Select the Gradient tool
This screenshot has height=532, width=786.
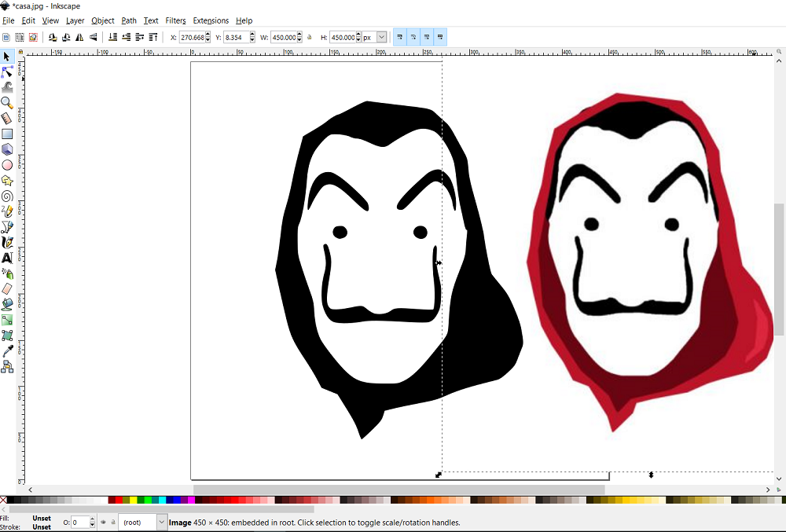(7, 320)
